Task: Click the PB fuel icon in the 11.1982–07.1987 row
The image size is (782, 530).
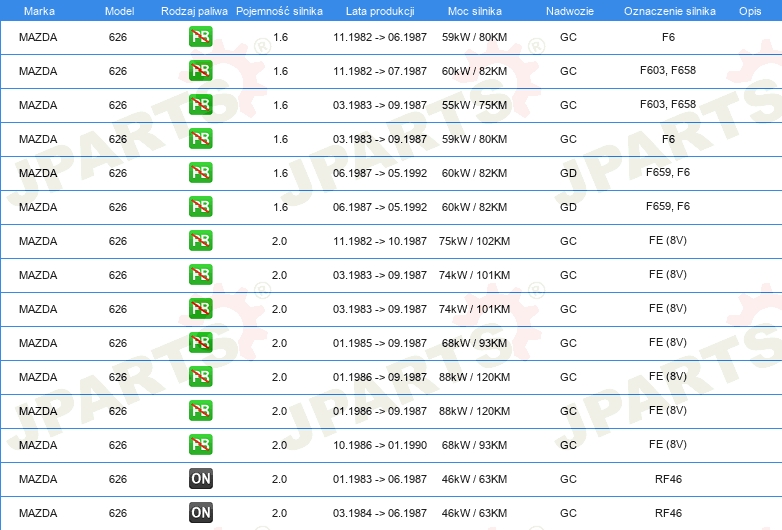Action: pos(200,71)
